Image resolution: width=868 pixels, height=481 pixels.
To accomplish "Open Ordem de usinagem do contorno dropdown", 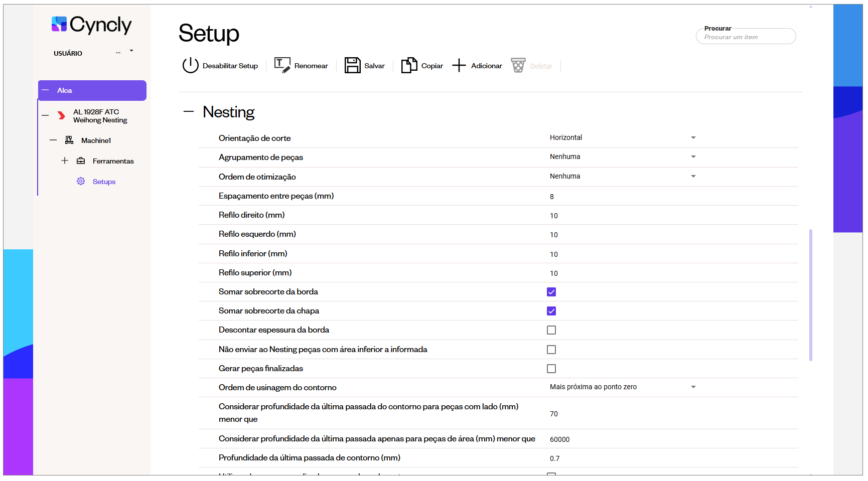I will pos(623,387).
